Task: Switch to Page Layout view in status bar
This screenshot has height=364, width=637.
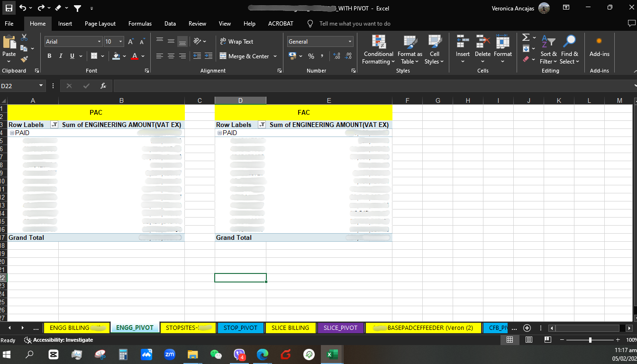Action: point(529,340)
